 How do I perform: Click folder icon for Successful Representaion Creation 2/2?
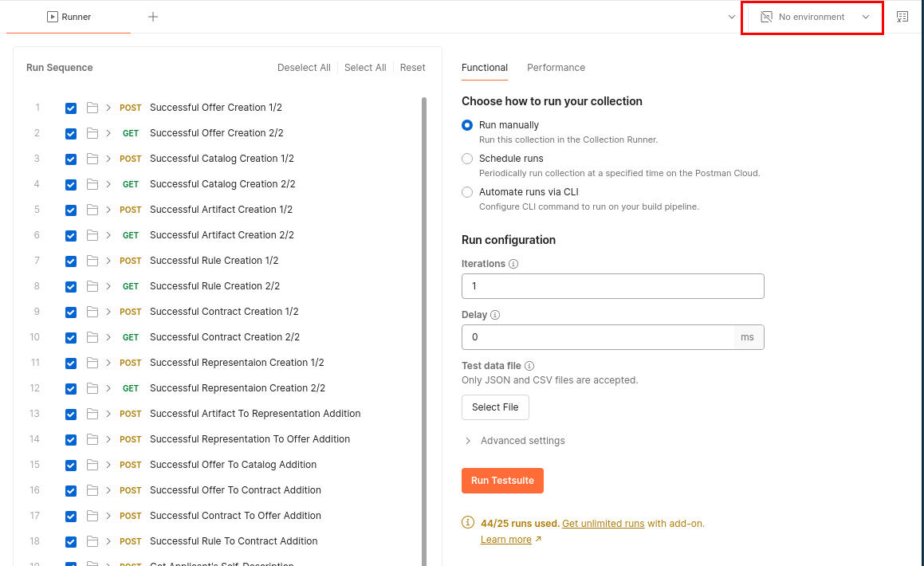[x=92, y=388]
